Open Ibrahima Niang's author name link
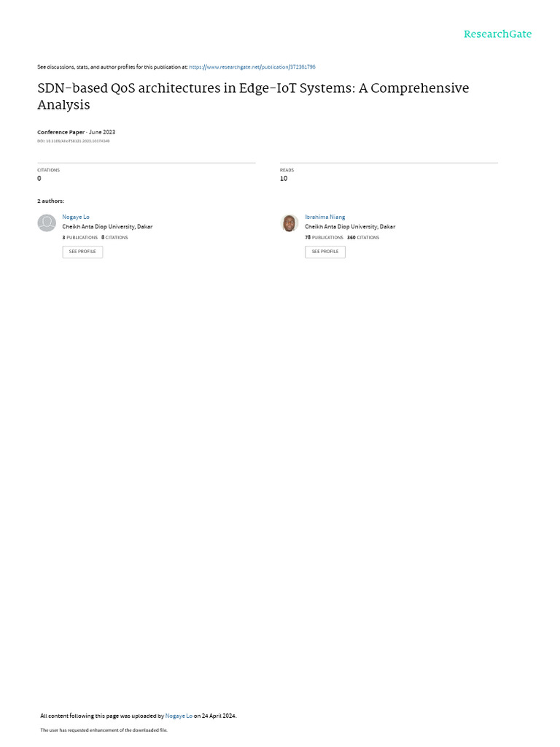The height and width of the screenshot is (747, 560). click(324, 217)
